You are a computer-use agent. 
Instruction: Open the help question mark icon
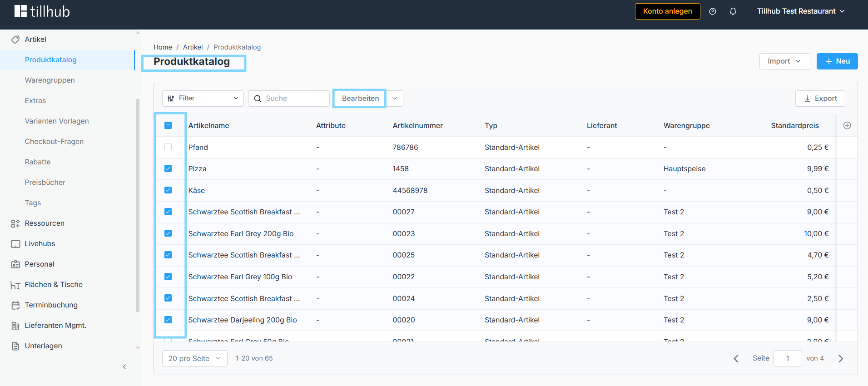713,11
